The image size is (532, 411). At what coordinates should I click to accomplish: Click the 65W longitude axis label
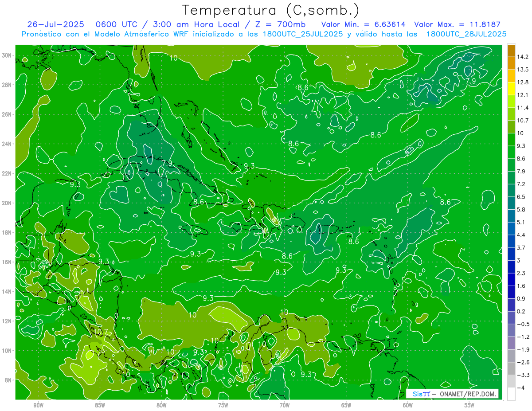346,405
